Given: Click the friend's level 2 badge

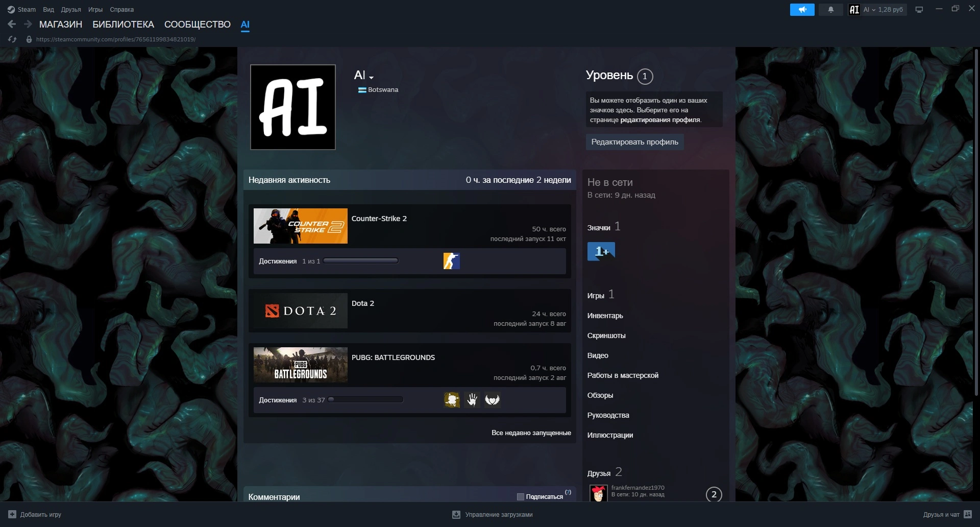Looking at the screenshot, I should coord(714,494).
